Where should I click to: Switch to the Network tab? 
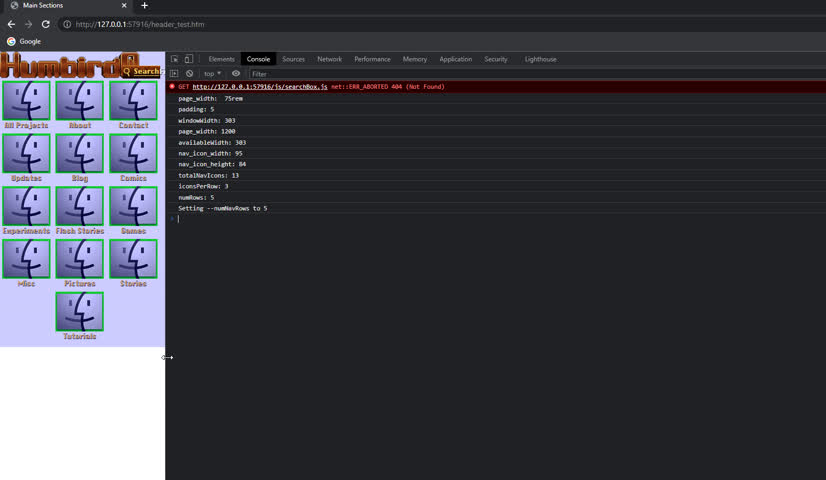click(x=329, y=59)
